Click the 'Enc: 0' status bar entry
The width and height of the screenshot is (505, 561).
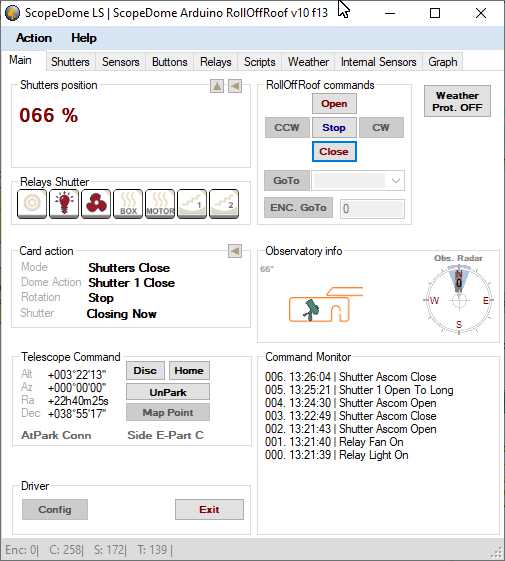pyautogui.click(x=21, y=549)
